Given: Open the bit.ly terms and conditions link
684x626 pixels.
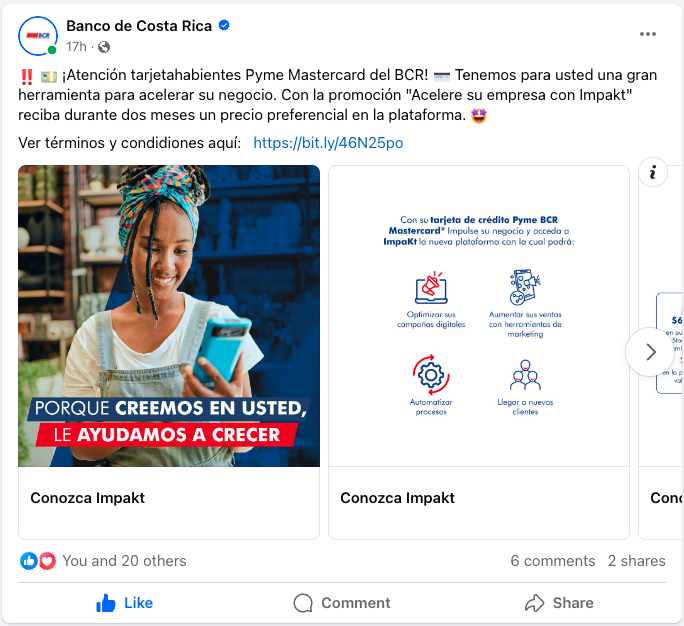Looking at the screenshot, I should (328, 143).
